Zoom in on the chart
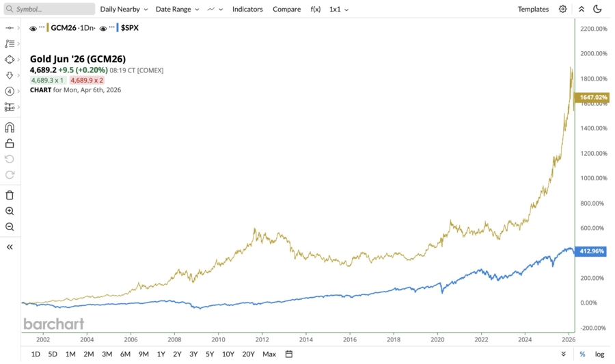 pyautogui.click(x=10, y=211)
